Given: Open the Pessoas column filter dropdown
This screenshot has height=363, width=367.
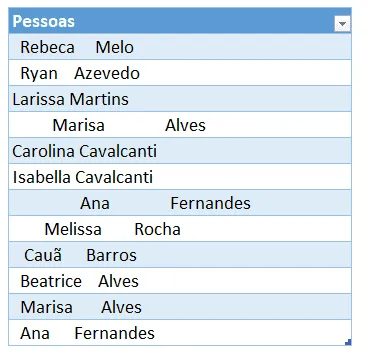Looking at the screenshot, I should pyautogui.click(x=342, y=24).
